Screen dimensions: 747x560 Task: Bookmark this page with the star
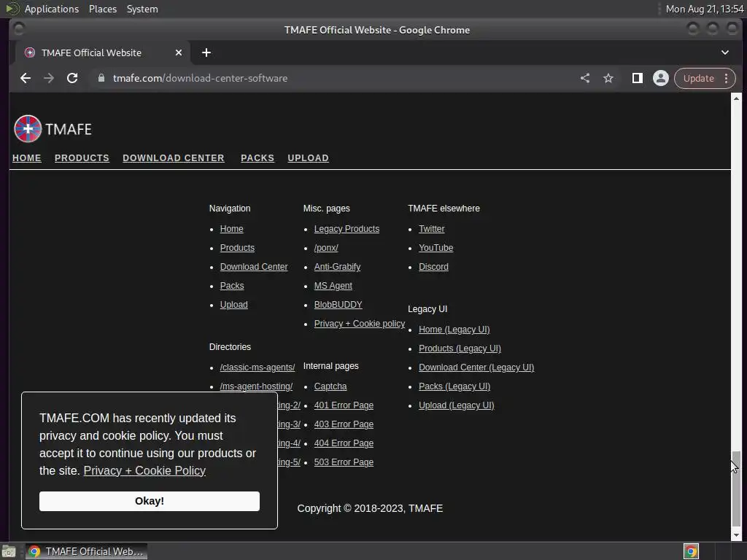pyautogui.click(x=608, y=78)
